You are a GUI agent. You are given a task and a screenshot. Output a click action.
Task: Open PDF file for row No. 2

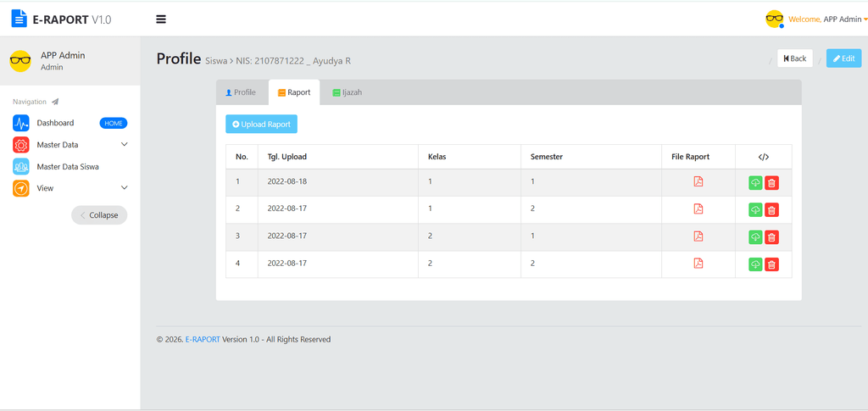coord(698,208)
